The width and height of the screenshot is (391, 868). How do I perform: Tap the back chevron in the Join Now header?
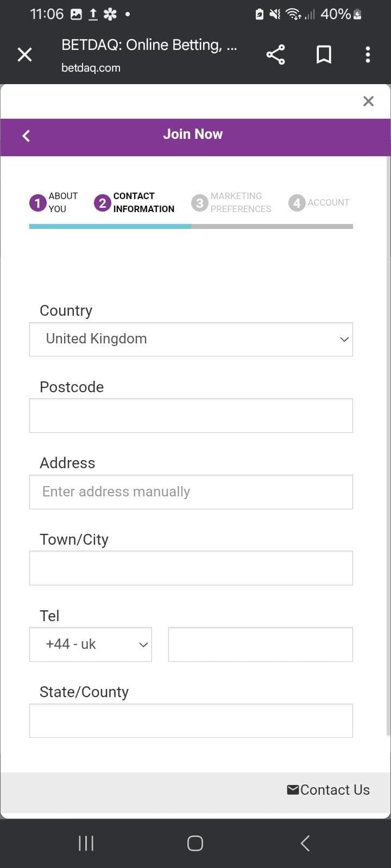[26, 136]
